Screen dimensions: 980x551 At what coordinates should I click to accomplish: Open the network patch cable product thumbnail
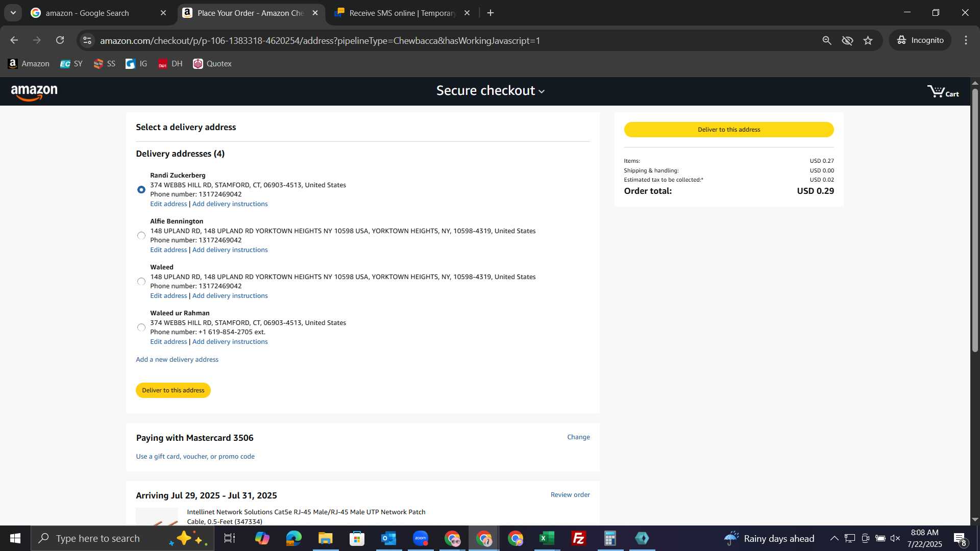tap(157, 516)
